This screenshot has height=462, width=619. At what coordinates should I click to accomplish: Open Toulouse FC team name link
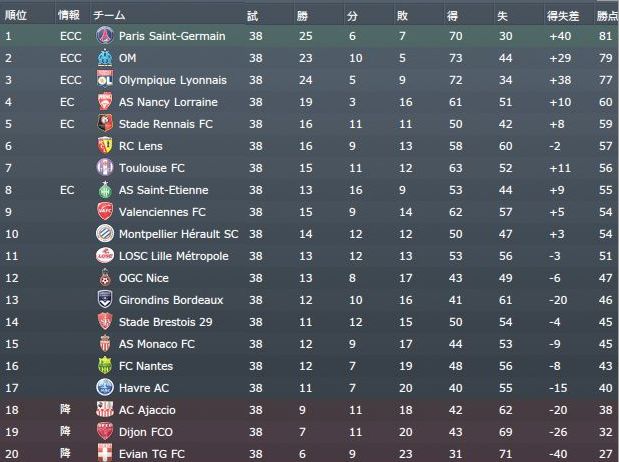coord(152,168)
